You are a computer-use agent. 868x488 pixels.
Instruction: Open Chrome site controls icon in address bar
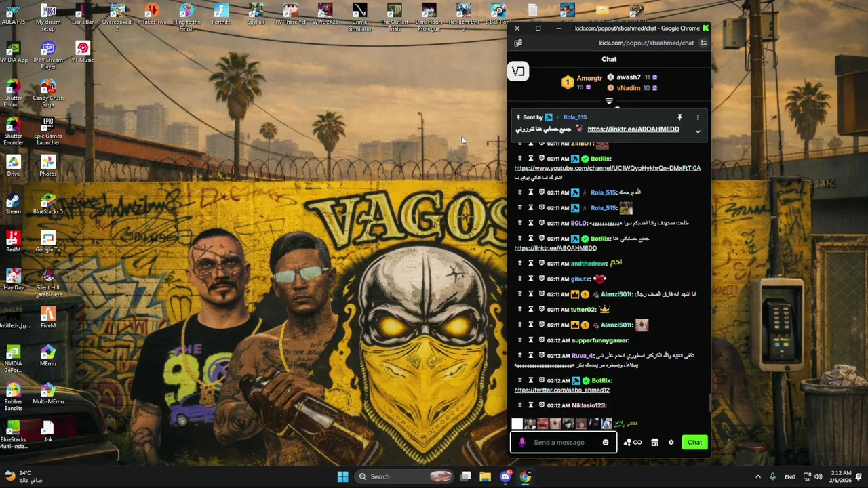pos(703,43)
